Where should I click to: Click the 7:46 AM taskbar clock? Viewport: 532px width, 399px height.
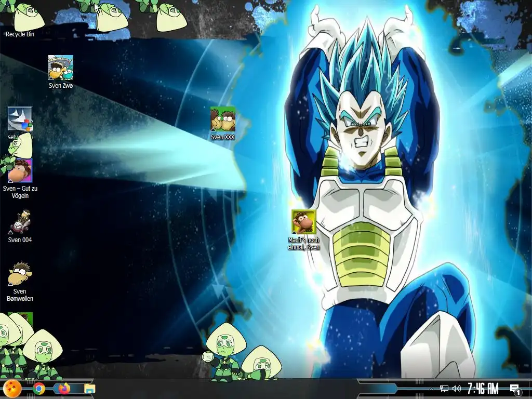tap(483, 388)
